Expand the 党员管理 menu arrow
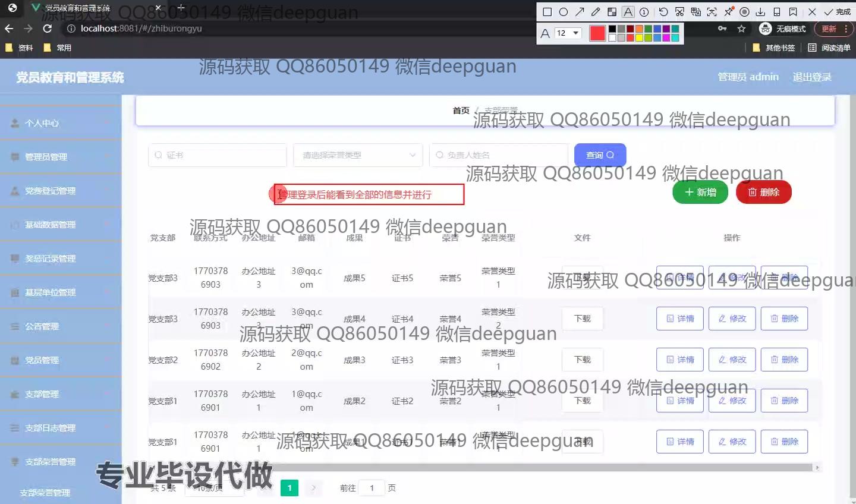 pyautogui.click(x=108, y=360)
